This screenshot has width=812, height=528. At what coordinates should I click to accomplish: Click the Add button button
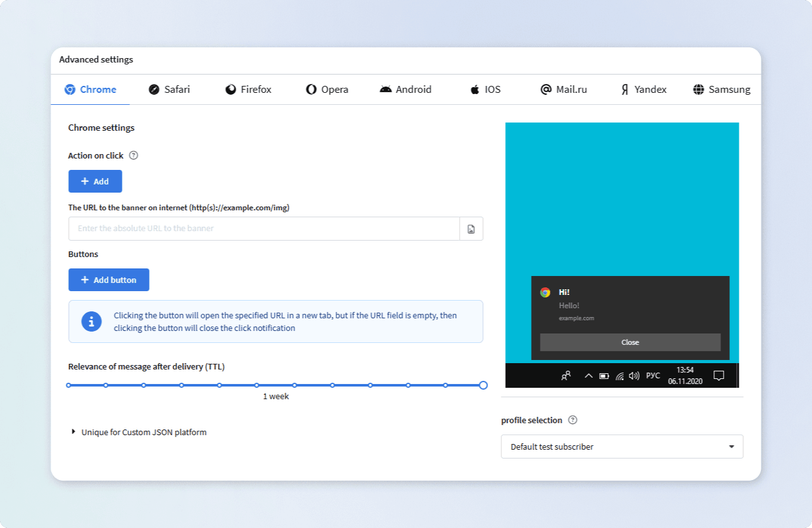coord(109,280)
